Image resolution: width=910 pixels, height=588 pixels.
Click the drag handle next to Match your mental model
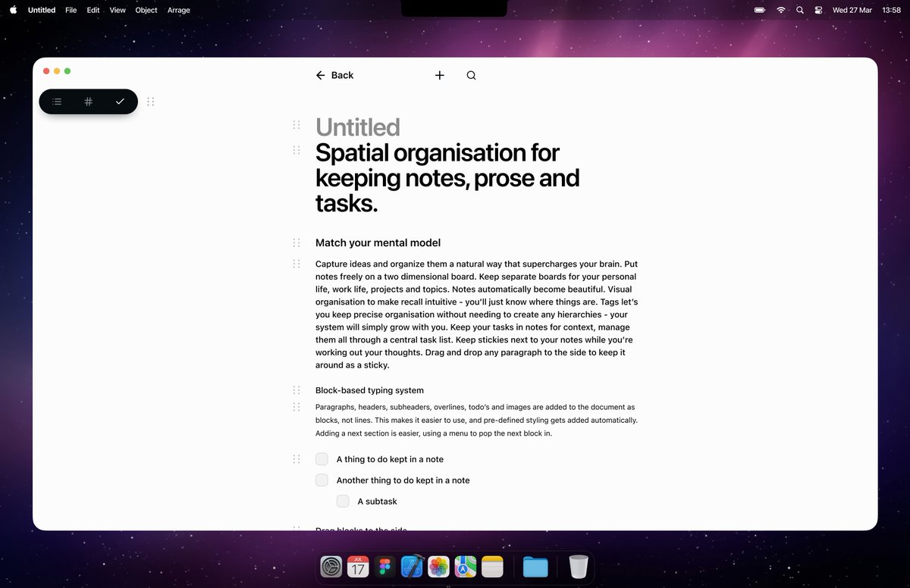tap(297, 242)
